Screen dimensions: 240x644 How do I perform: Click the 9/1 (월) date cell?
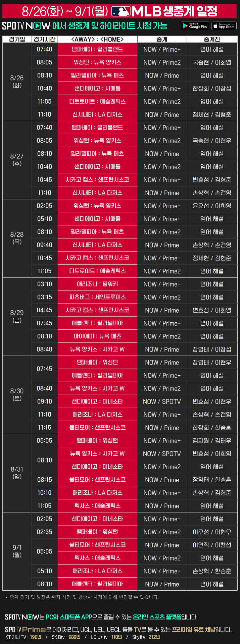(17, 551)
